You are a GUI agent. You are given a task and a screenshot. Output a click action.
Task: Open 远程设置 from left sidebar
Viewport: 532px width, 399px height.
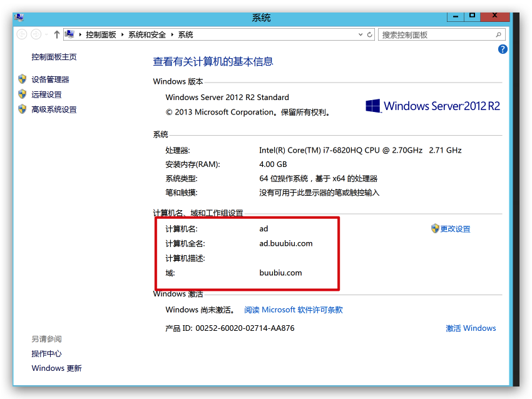click(x=46, y=94)
